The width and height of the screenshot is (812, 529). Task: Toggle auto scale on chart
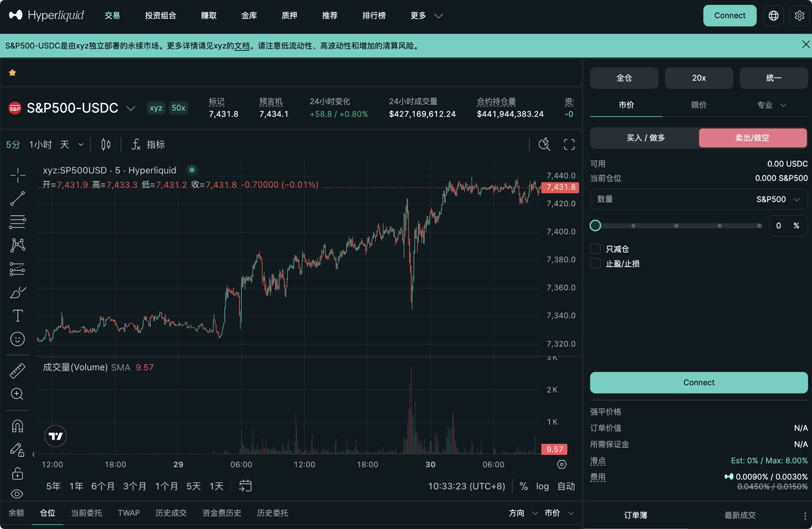coord(566,486)
